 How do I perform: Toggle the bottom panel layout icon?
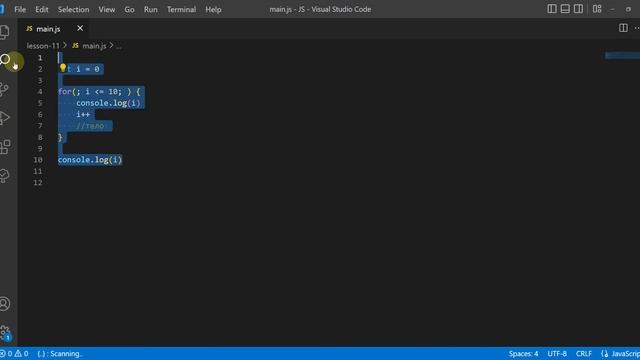(565, 9)
